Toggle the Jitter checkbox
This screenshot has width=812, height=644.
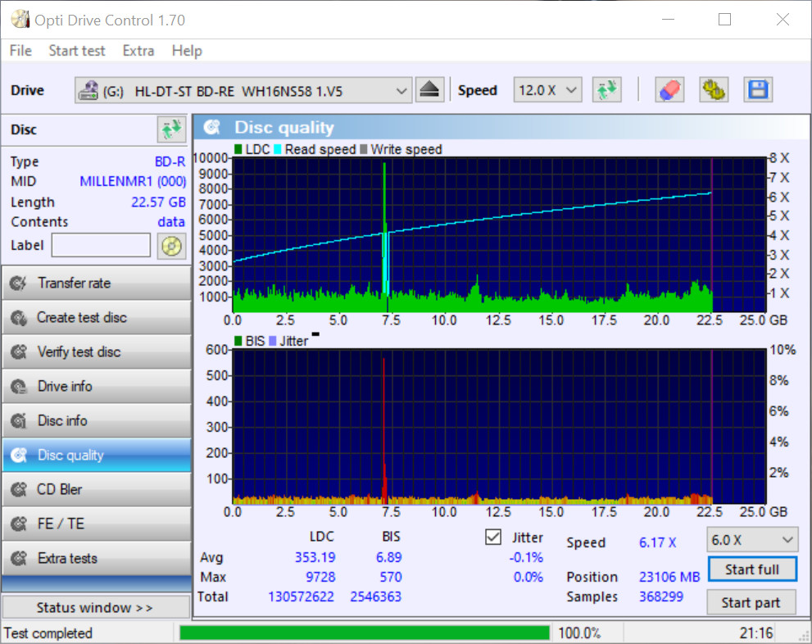(x=493, y=537)
